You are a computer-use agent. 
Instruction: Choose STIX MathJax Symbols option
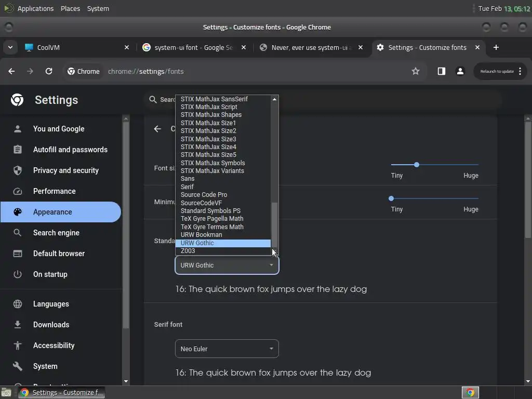223,163
